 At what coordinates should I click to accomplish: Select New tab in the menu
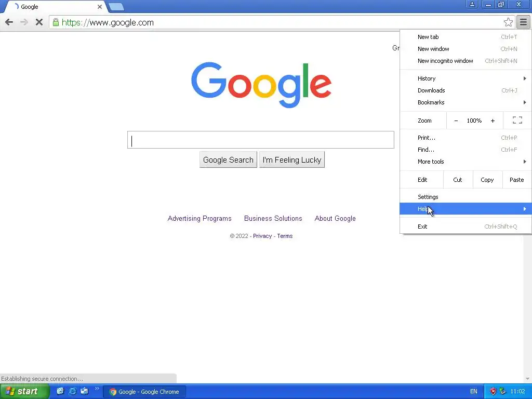465,37
